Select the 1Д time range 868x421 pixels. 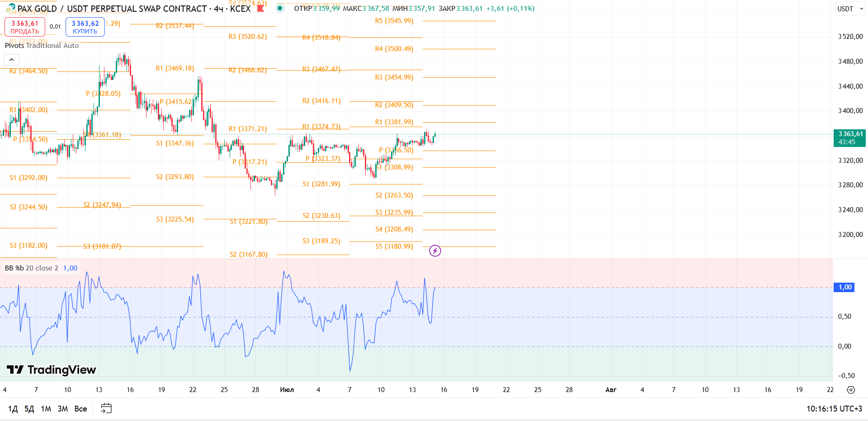(x=13, y=409)
